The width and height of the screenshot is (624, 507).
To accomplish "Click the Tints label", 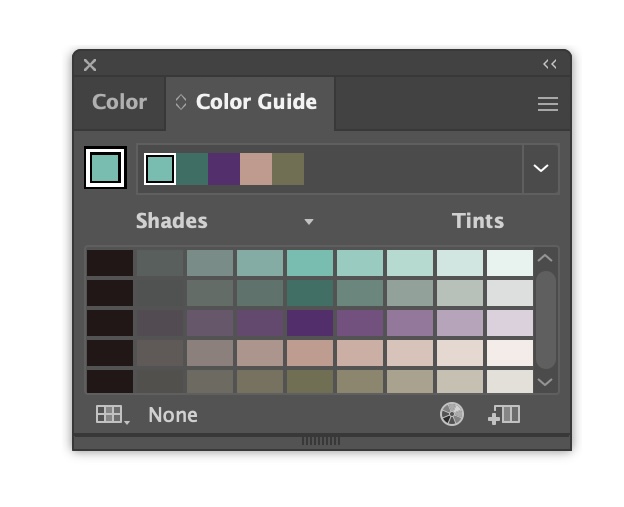I will [x=478, y=221].
